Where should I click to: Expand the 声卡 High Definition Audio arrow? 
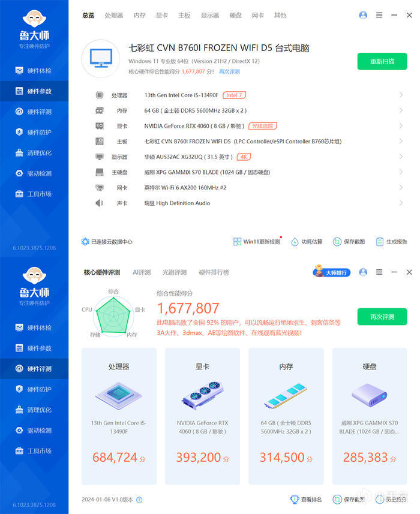pyautogui.click(x=401, y=203)
